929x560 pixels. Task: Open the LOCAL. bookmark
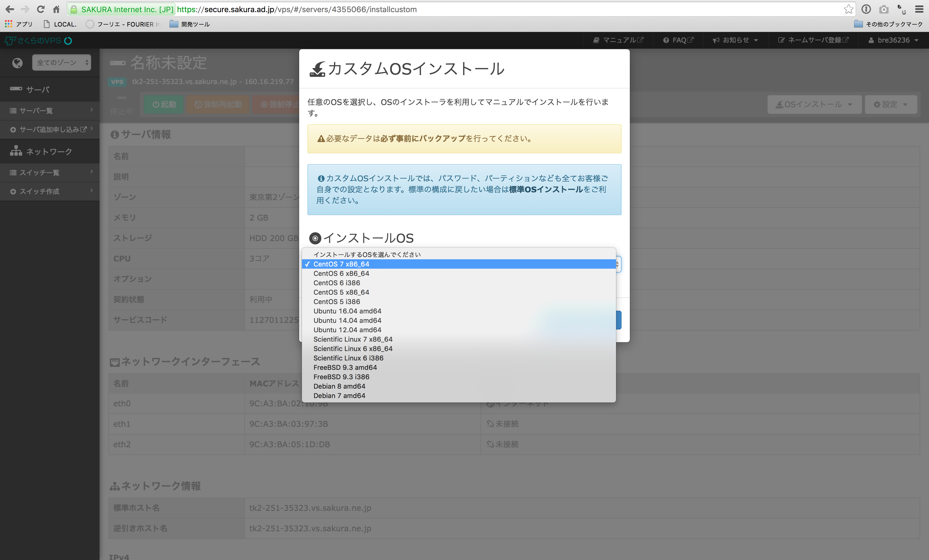click(x=60, y=24)
